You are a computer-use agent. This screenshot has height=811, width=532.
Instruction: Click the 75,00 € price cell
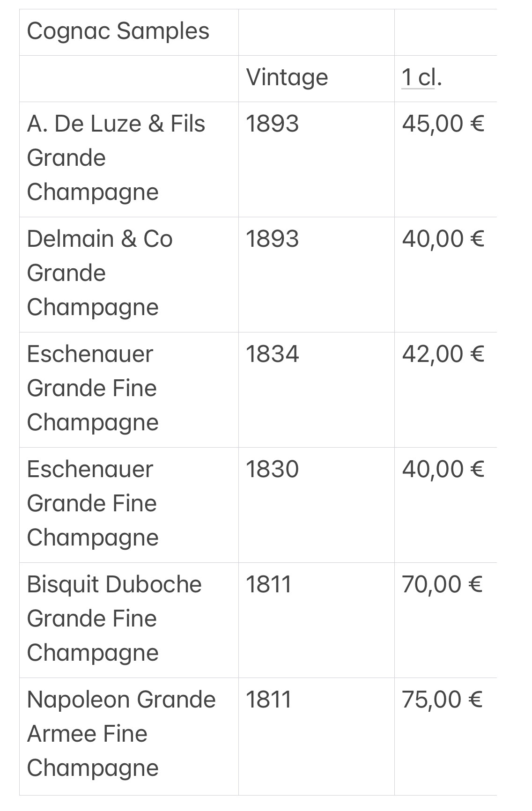coord(442,700)
